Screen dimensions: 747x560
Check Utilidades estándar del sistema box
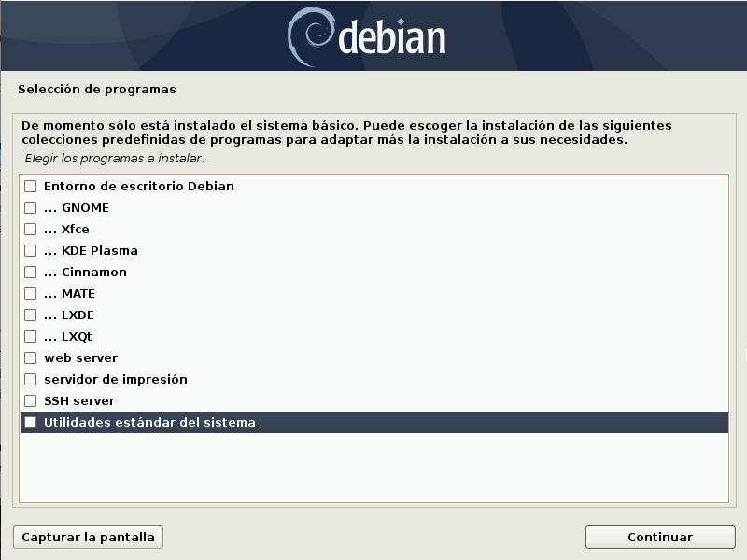pos(31,423)
